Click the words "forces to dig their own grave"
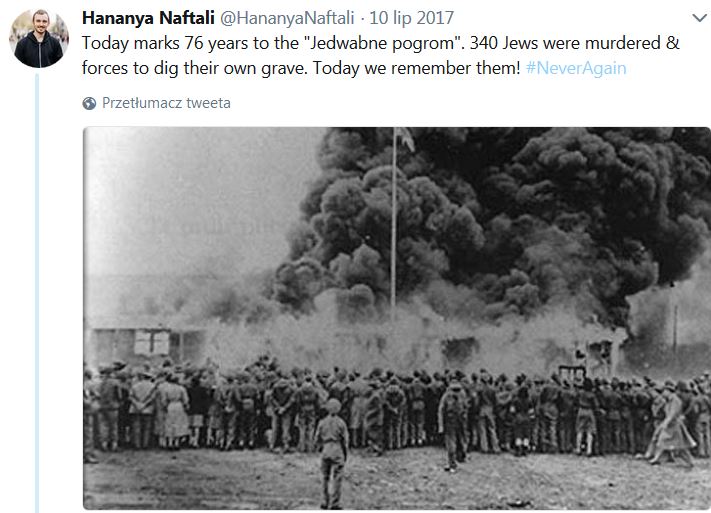This screenshot has height=513, width=711. coord(195,68)
